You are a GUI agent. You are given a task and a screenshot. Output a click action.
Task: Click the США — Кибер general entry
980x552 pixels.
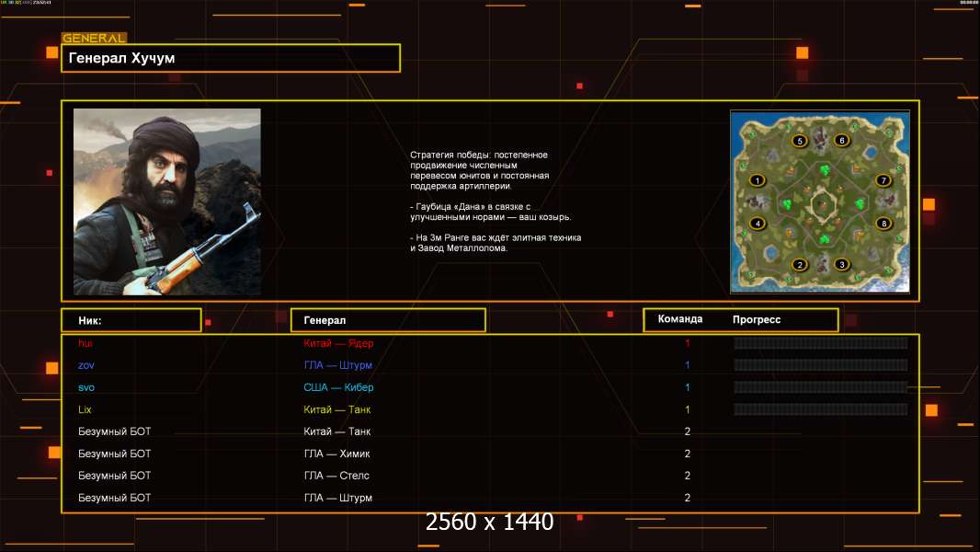coord(338,387)
